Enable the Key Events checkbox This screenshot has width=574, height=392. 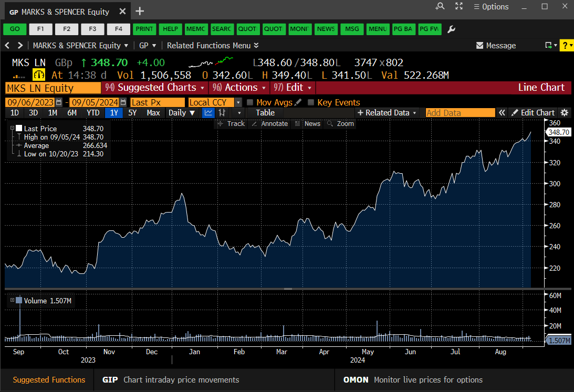click(310, 102)
